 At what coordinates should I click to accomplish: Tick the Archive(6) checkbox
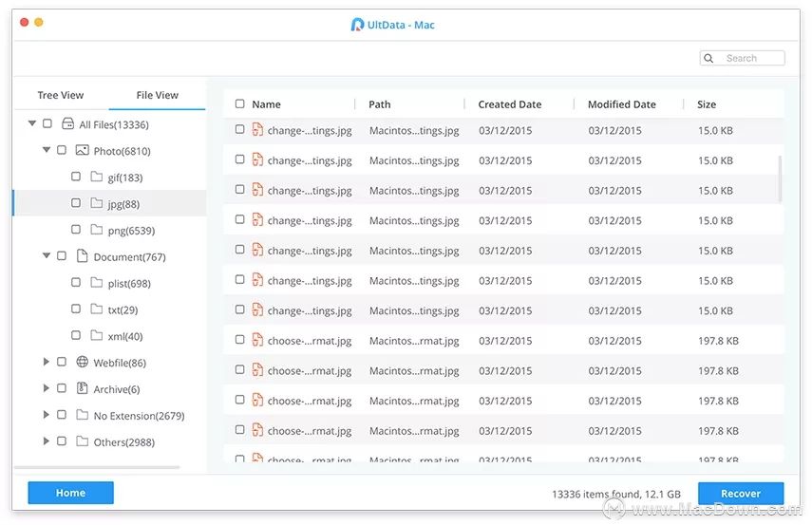pyautogui.click(x=62, y=388)
